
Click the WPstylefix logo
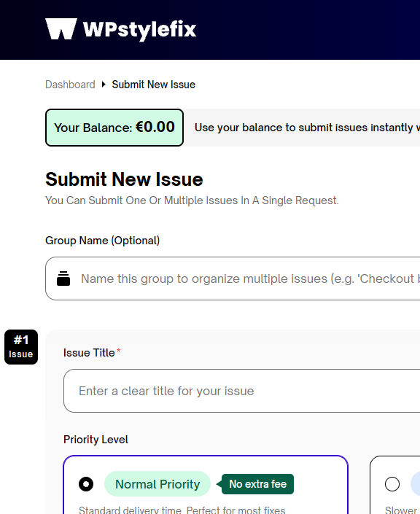tap(120, 29)
